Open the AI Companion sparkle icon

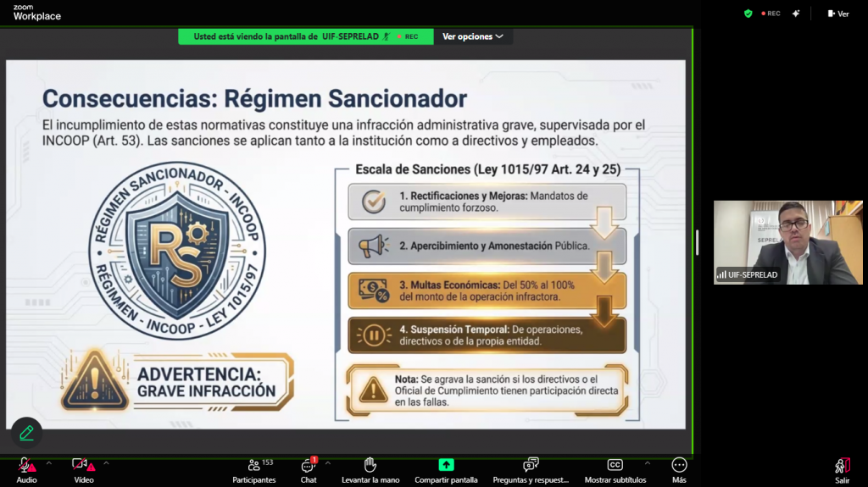coord(796,14)
